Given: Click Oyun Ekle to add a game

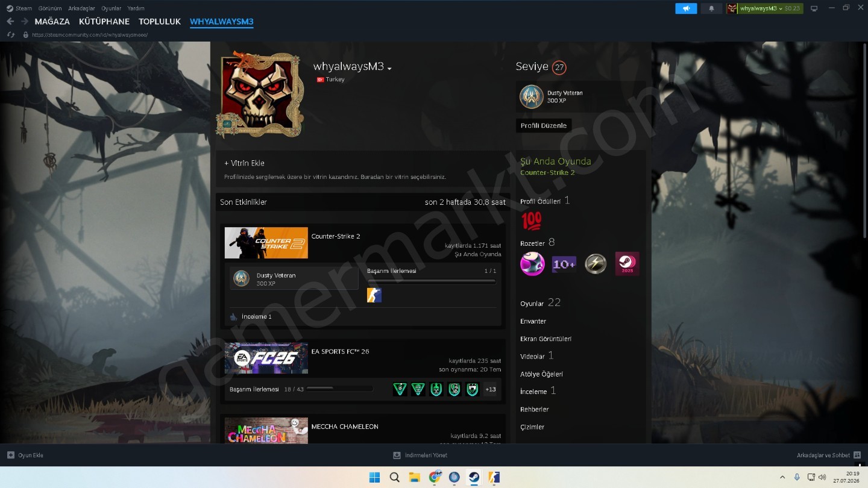Looking at the screenshot, I should pos(25,455).
